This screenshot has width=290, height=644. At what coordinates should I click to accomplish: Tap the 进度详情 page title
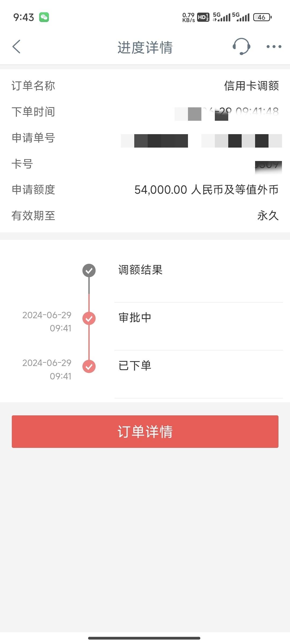[x=145, y=47]
